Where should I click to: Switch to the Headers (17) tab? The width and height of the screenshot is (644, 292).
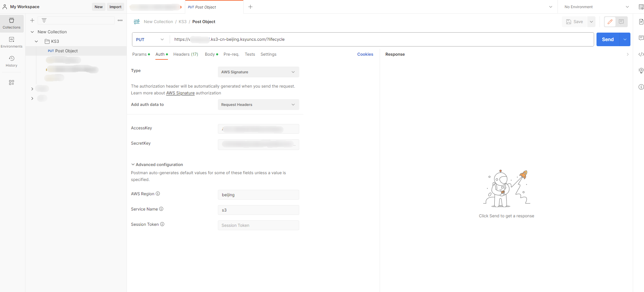click(x=186, y=54)
